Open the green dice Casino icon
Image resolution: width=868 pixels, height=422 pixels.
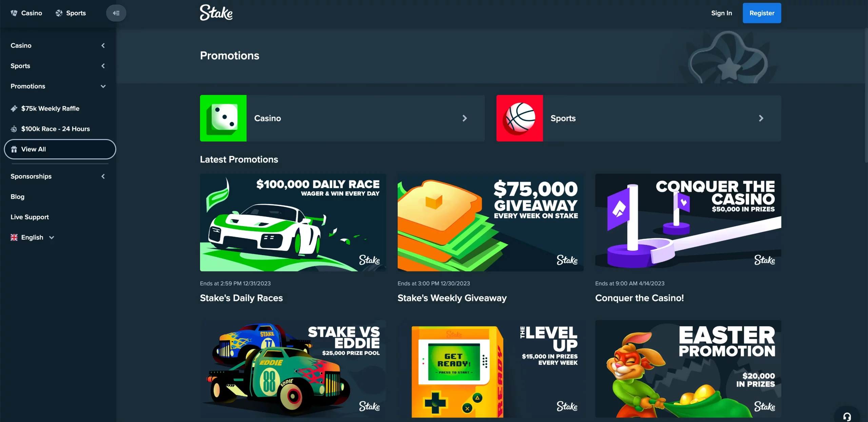coord(223,118)
